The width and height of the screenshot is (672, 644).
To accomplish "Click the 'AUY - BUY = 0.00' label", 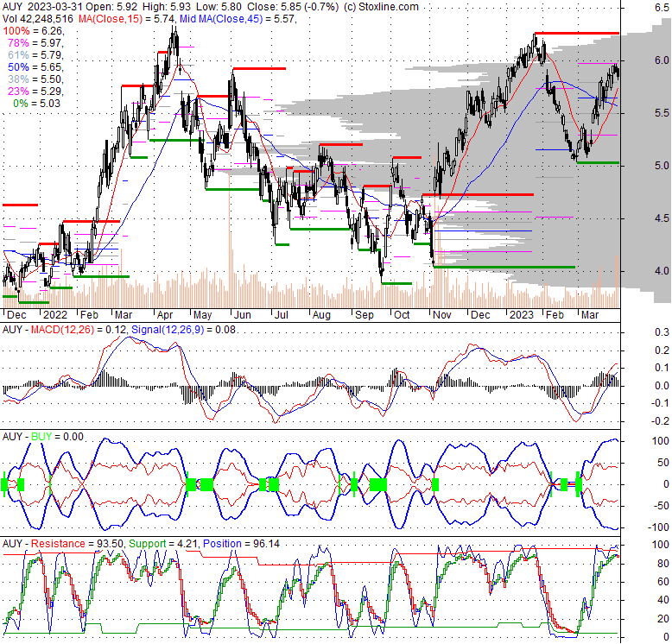I will click(x=43, y=437).
